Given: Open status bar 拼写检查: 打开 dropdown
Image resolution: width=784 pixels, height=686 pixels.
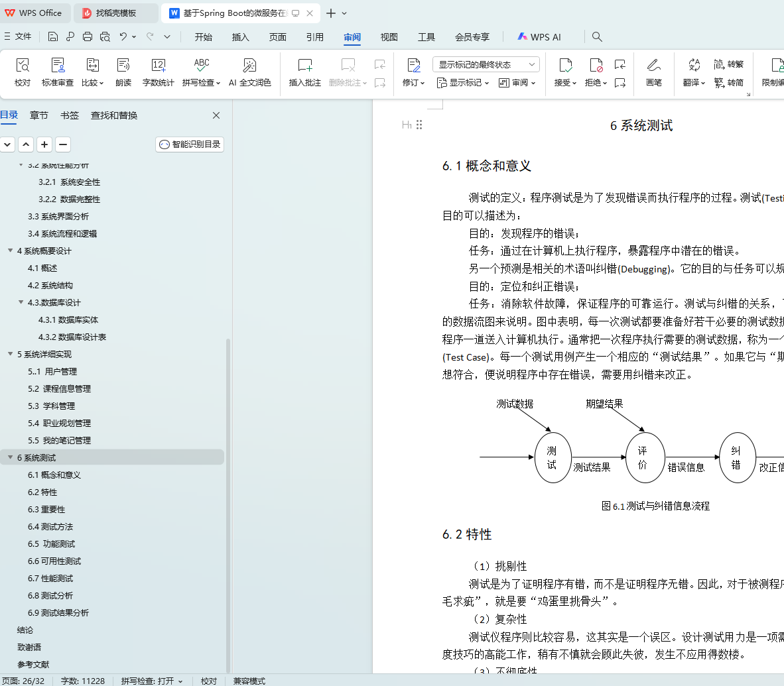Looking at the screenshot, I should pos(152,681).
